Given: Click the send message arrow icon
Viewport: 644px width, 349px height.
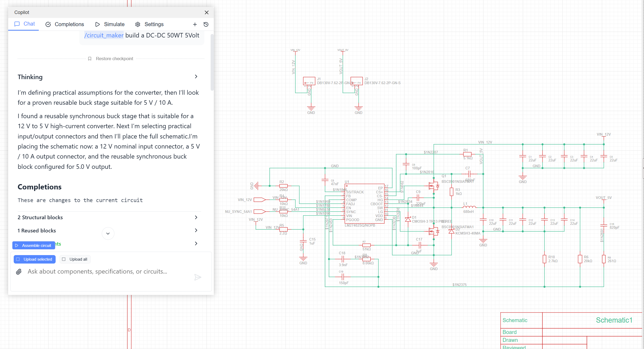Looking at the screenshot, I should point(198,277).
